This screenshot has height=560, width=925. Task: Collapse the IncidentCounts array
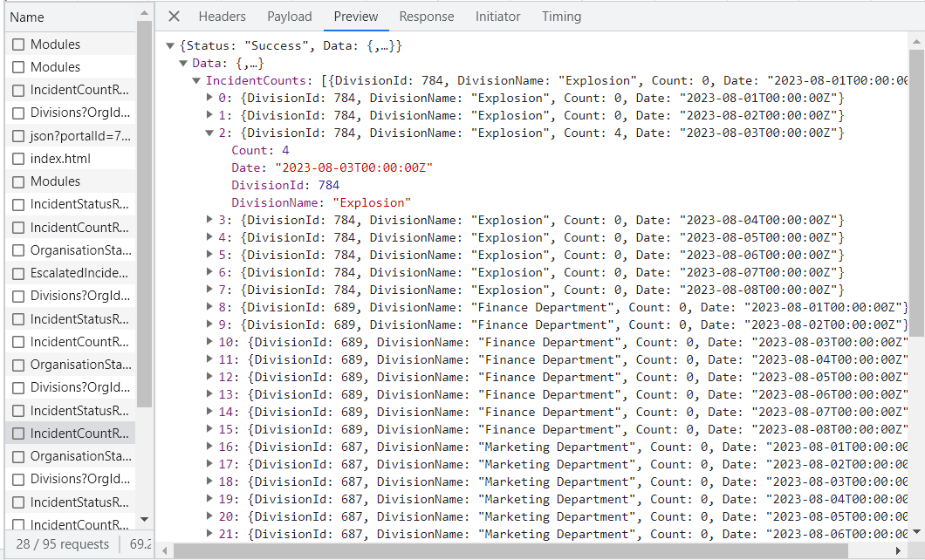tap(196, 80)
